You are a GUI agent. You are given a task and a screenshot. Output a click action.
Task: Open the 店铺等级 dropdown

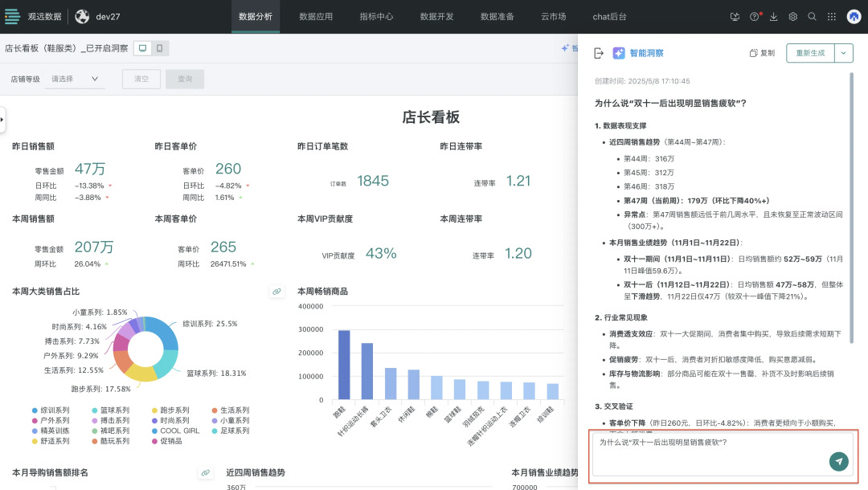tap(75, 79)
